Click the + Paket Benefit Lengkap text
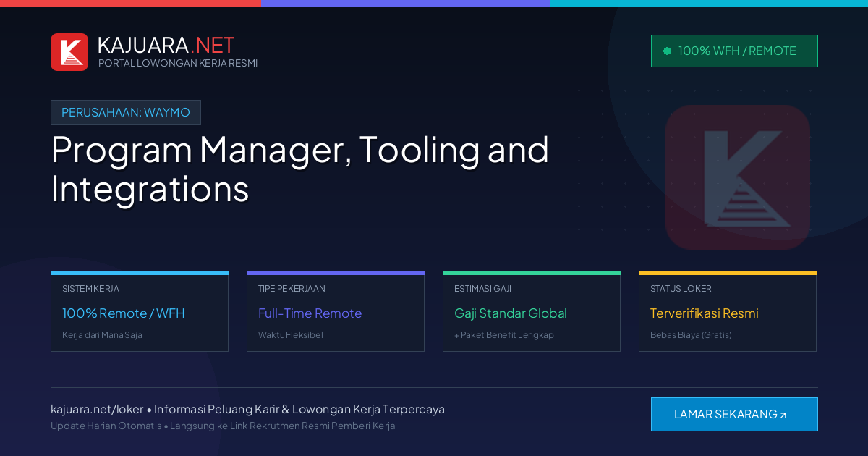This screenshot has height=456, width=868. pos(504,335)
